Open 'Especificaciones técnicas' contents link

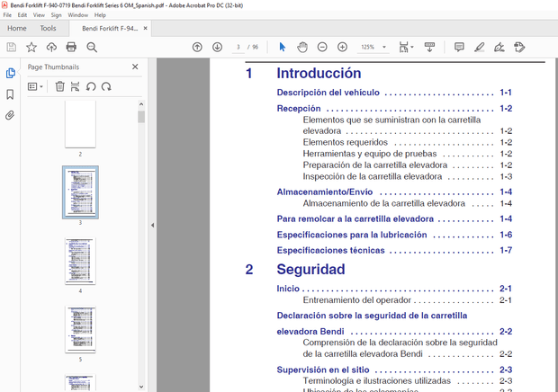tap(330, 251)
